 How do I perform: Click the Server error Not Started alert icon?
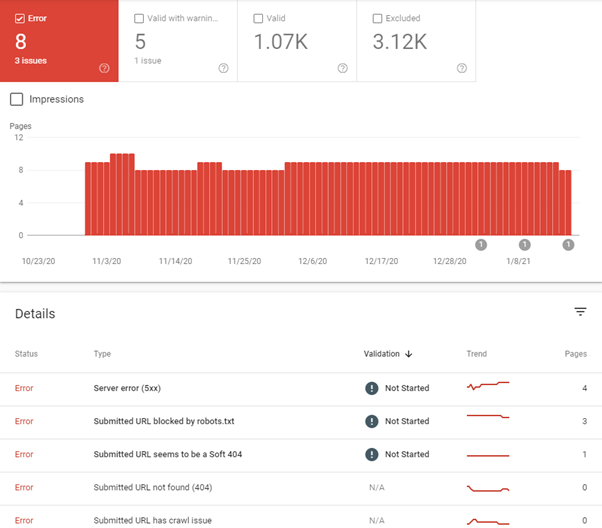coord(372,388)
